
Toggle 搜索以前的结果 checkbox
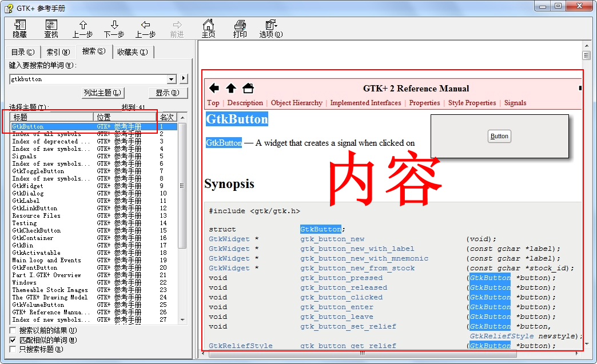pyautogui.click(x=13, y=330)
